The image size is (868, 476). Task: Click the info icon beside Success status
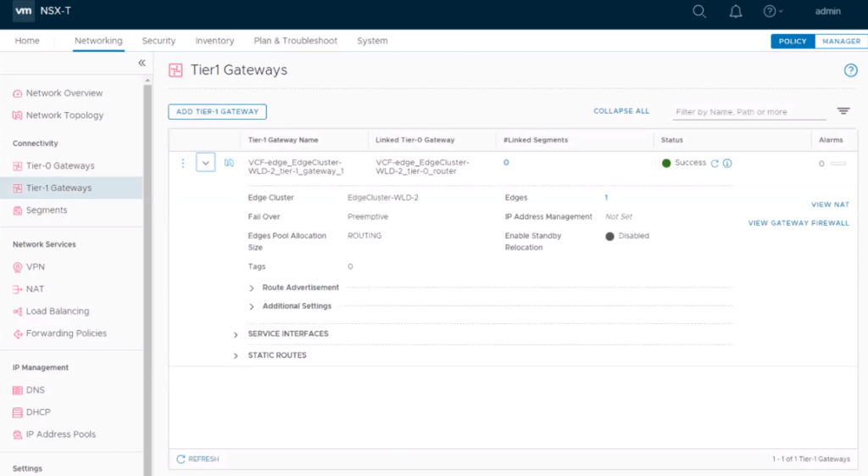[x=727, y=163]
